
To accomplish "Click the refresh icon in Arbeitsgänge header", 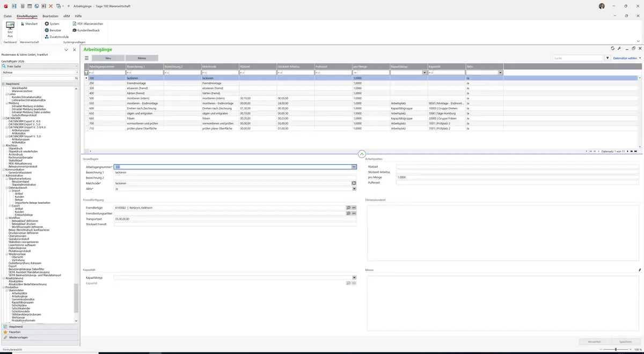I will coord(613,48).
